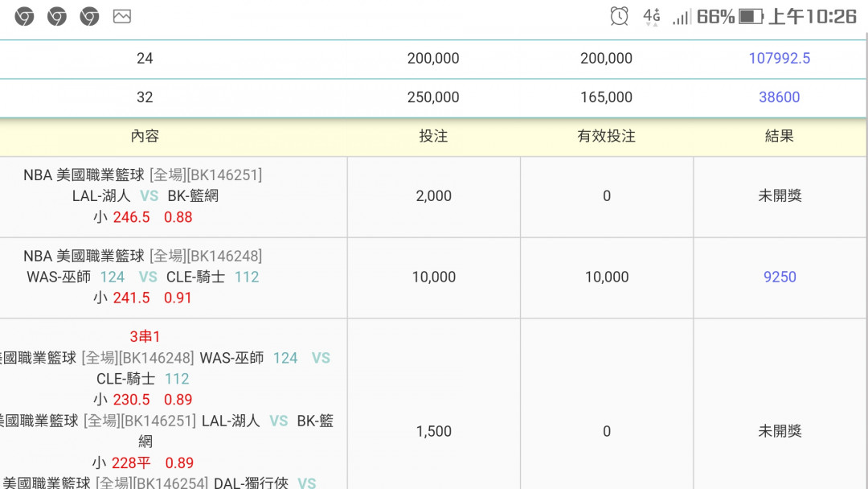
Task: Select the 200,000 bet cell in row 24
Action: [x=433, y=58]
